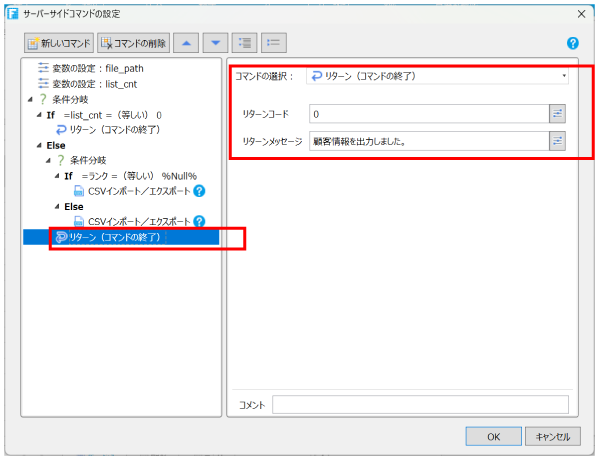Click the コマンドの選択 dropdown arrow
Image resolution: width=600 pixels, height=459 pixels.
pos(564,76)
